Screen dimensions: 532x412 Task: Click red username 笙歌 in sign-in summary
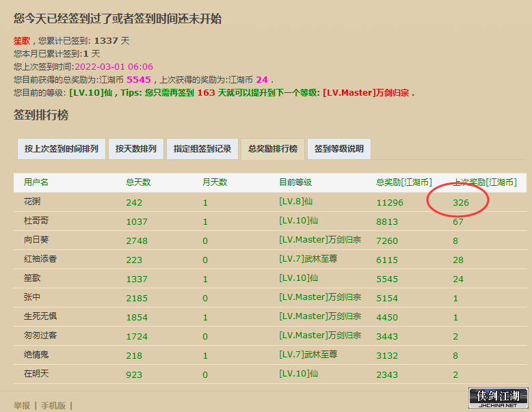click(22, 41)
